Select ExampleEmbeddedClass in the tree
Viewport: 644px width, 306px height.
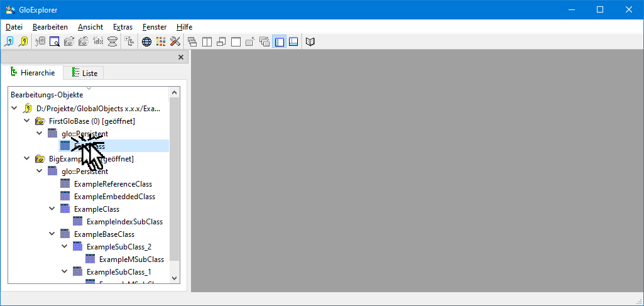coord(114,197)
